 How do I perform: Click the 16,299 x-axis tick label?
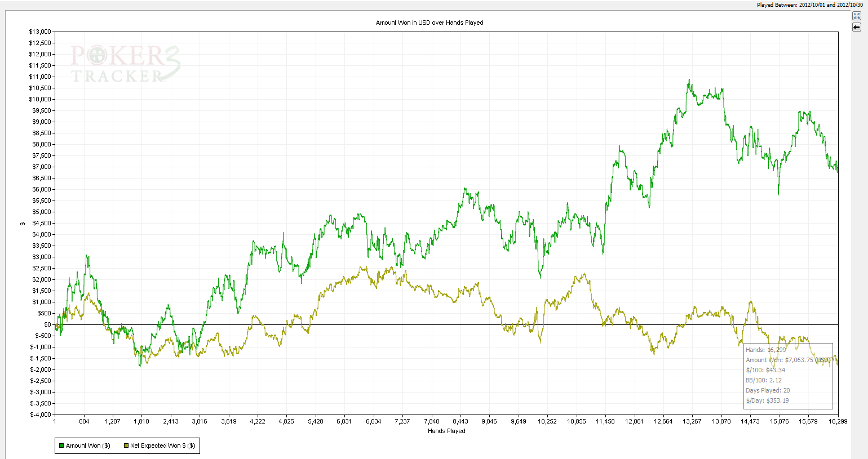coord(838,421)
